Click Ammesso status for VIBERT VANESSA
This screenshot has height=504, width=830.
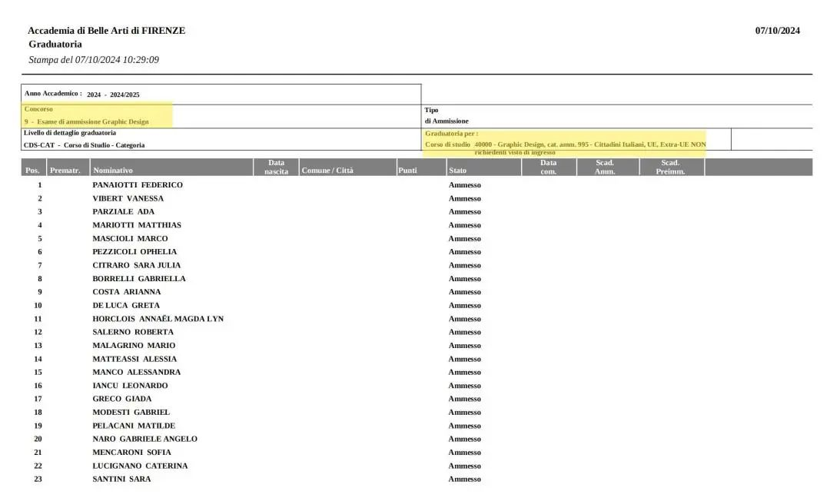[464, 199]
